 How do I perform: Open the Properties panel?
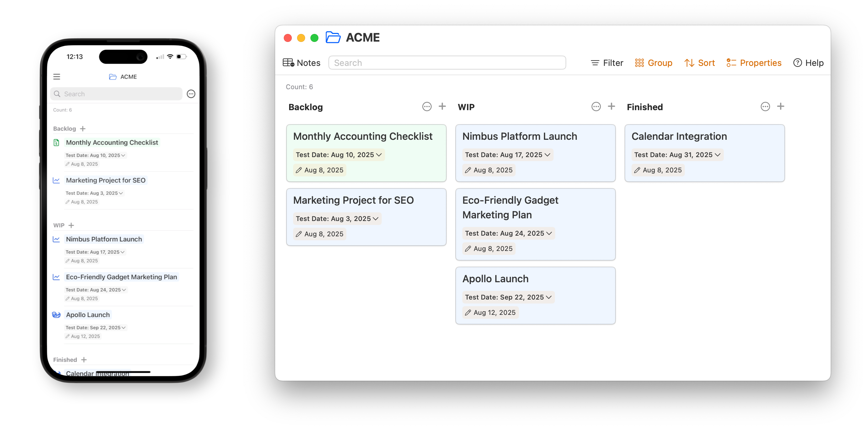pyautogui.click(x=754, y=63)
